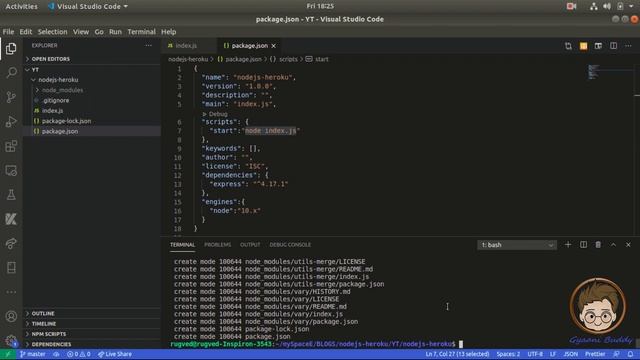Open the Terminal menu
Screen dimensions: 640x360
pos(141,31)
